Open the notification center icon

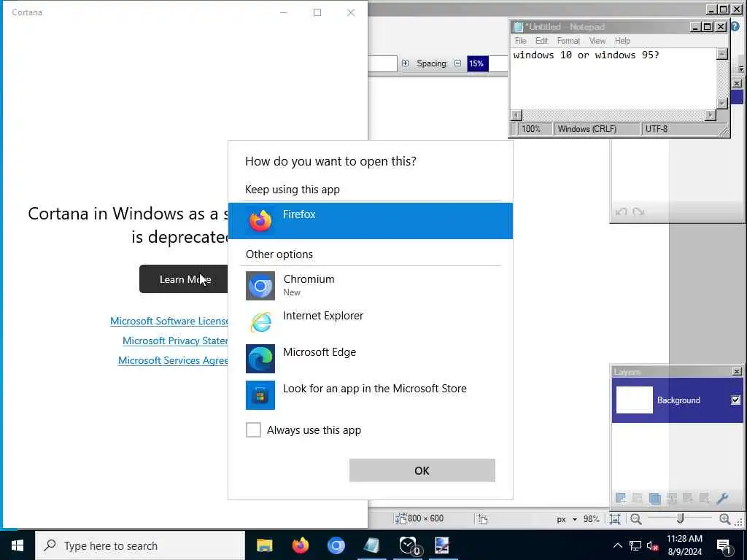[x=724, y=546]
